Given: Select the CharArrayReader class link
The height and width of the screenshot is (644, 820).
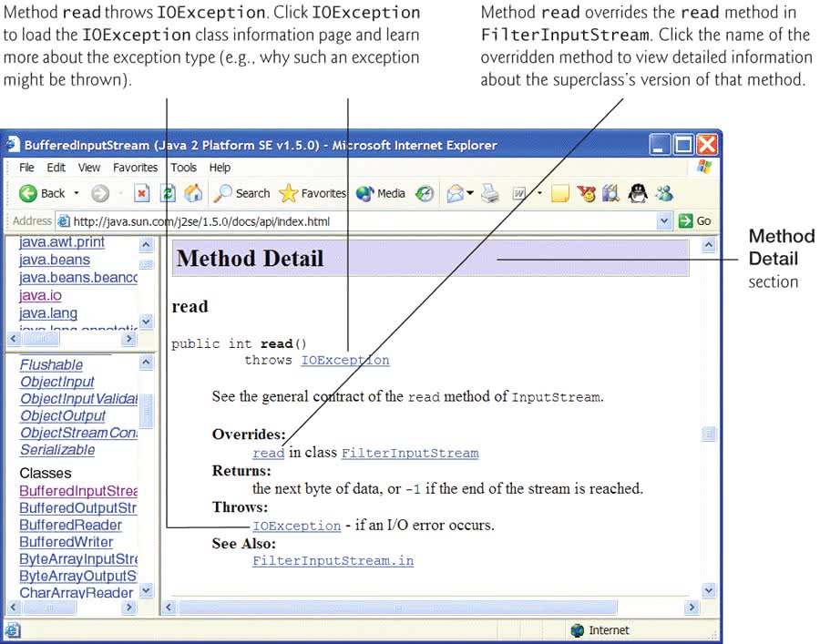Looking at the screenshot, I should pyautogui.click(x=77, y=593).
